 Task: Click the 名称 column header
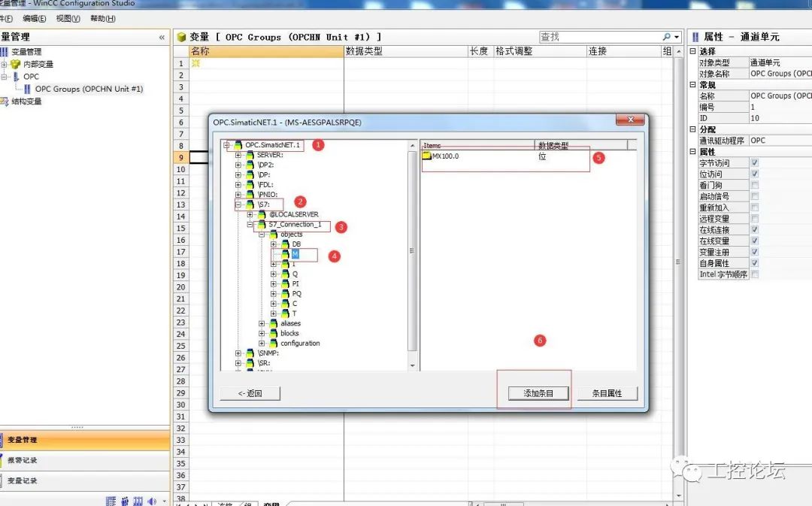click(266, 51)
